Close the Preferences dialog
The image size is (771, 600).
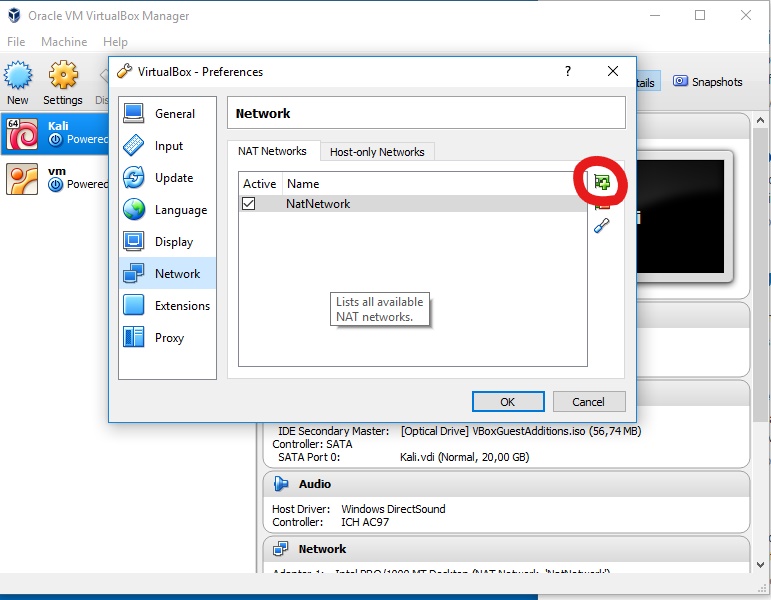(x=613, y=71)
